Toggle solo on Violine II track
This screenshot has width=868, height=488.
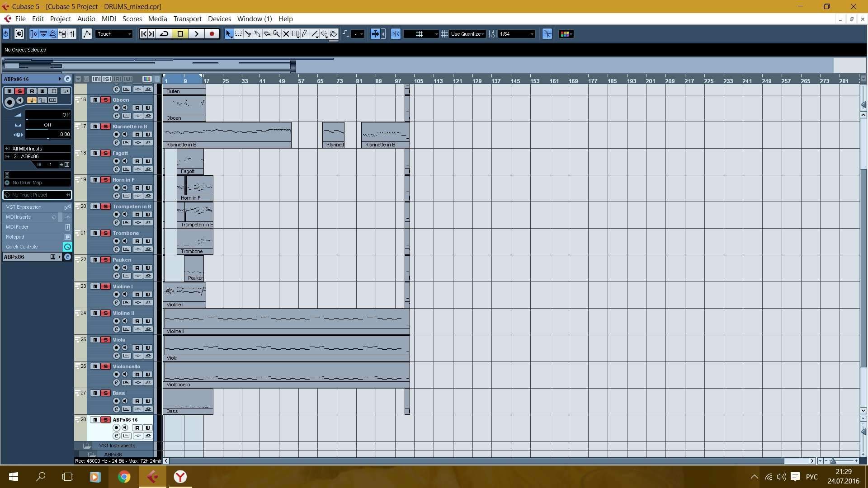click(105, 313)
